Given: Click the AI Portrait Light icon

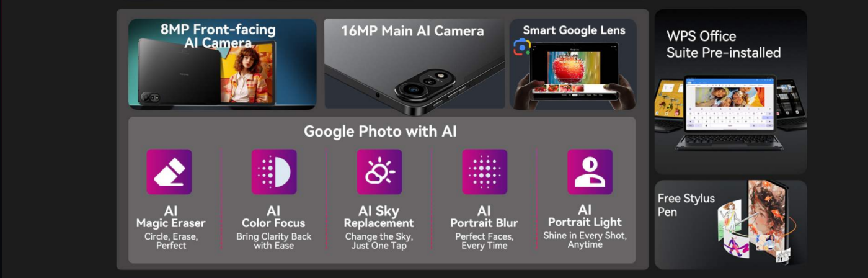Looking at the screenshot, I should point(590,172).
